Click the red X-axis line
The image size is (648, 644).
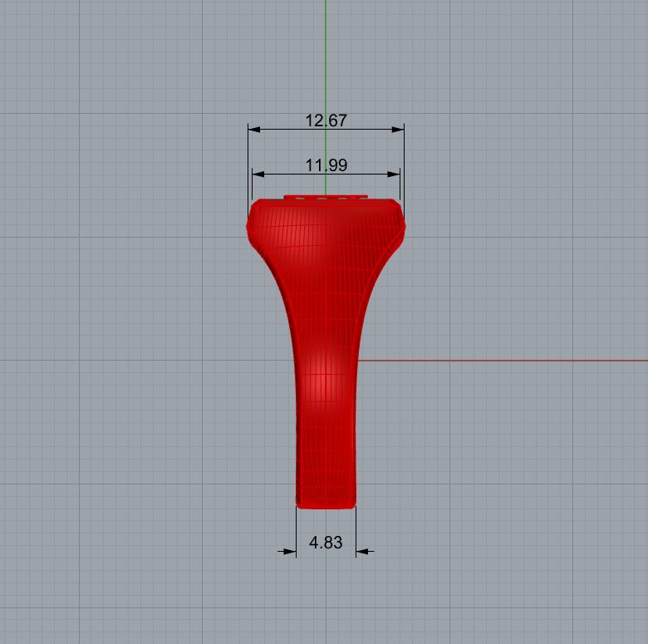click(502, 361)
